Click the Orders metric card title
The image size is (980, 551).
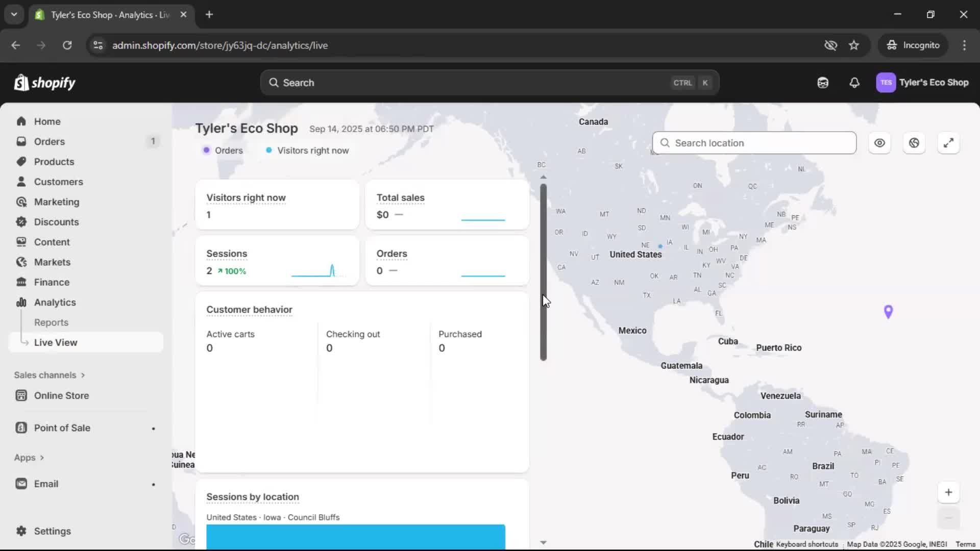(x=391, y=254)
